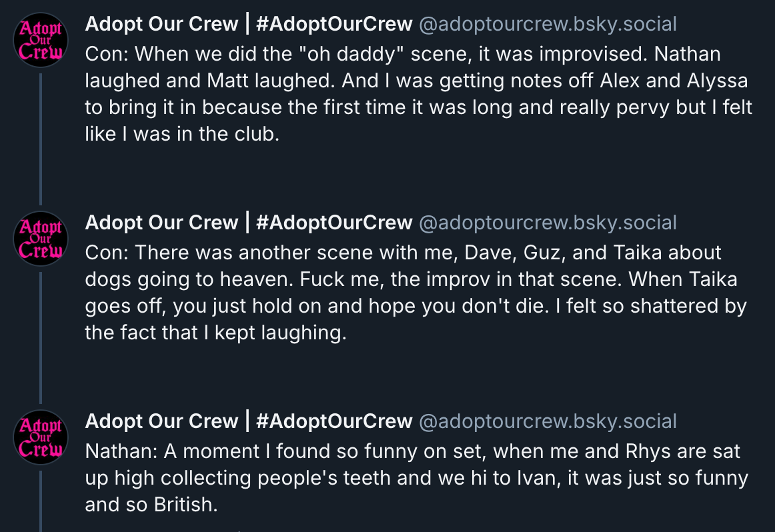Click "#AdoptOurCrew" hashtag text in the second post header
The width and height of the screenshot is (775, 532).
click(334, 223)
